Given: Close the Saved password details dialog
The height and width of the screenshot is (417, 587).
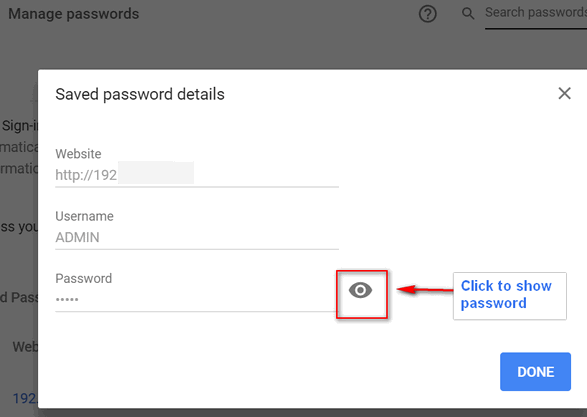Looking at the screenshot, I should 565,93.
